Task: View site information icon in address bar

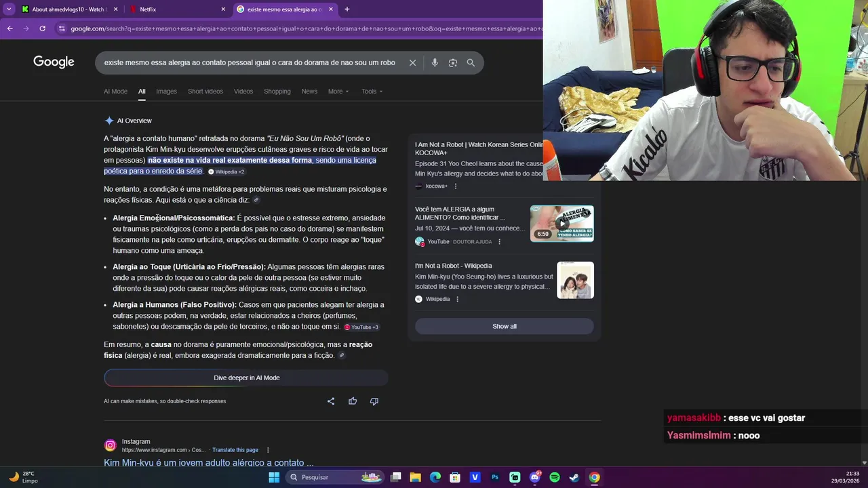Action: tap(62, 28)
